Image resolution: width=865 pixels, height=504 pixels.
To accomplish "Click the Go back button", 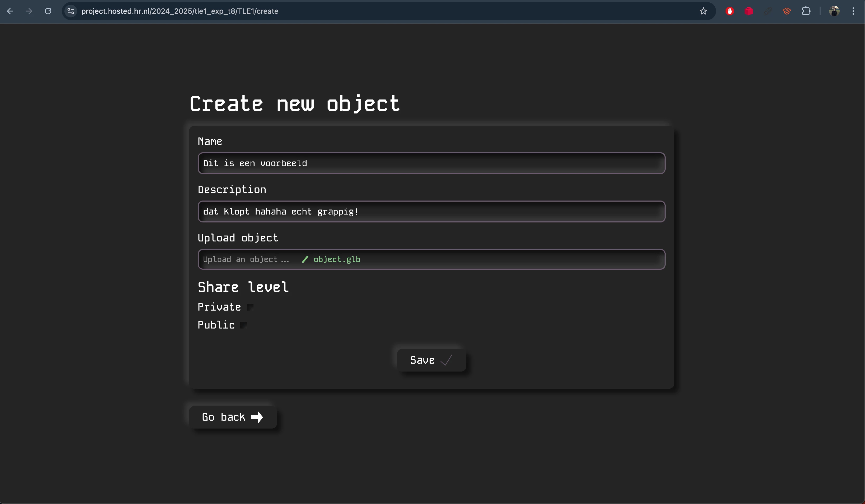I will [233, 417].
